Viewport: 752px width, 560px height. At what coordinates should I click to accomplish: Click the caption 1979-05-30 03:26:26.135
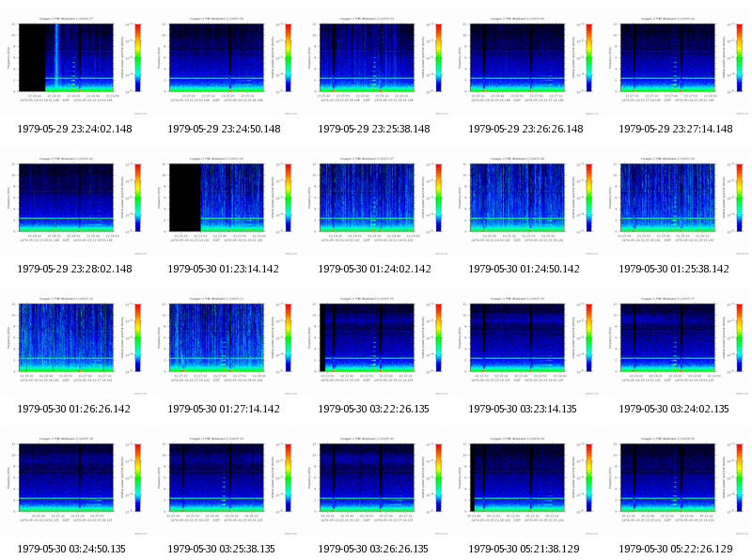pos(372,549)
